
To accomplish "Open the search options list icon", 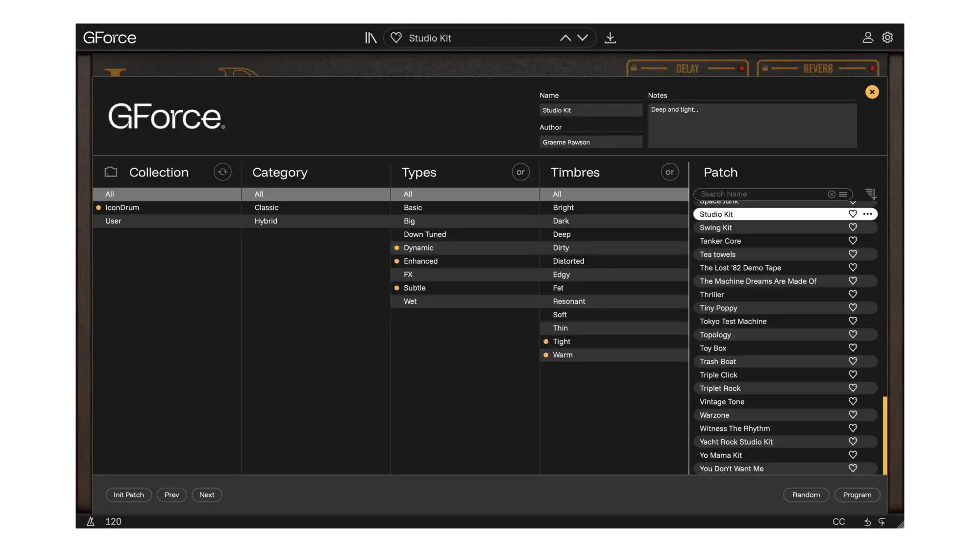I will (x=843, y=194).
